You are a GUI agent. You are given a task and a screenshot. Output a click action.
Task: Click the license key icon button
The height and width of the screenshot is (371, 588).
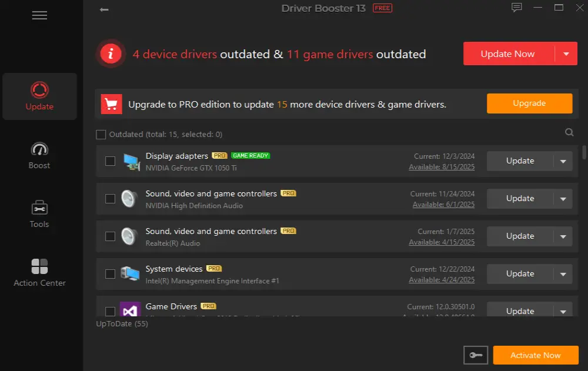(x=476, y=355)
